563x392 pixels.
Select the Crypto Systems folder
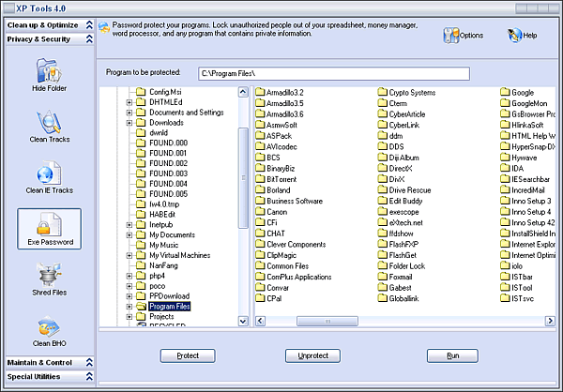tap(407, 92)
